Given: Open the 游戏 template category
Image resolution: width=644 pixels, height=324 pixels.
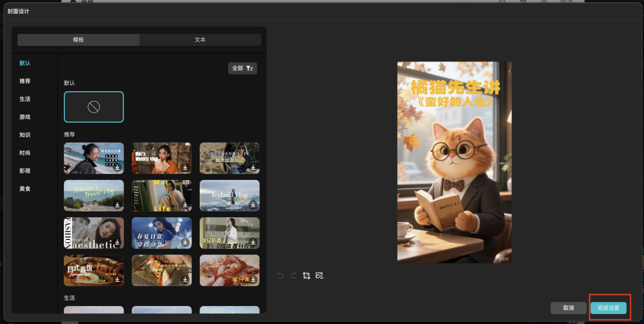Looking at the screenshot, I should point(25,117).
